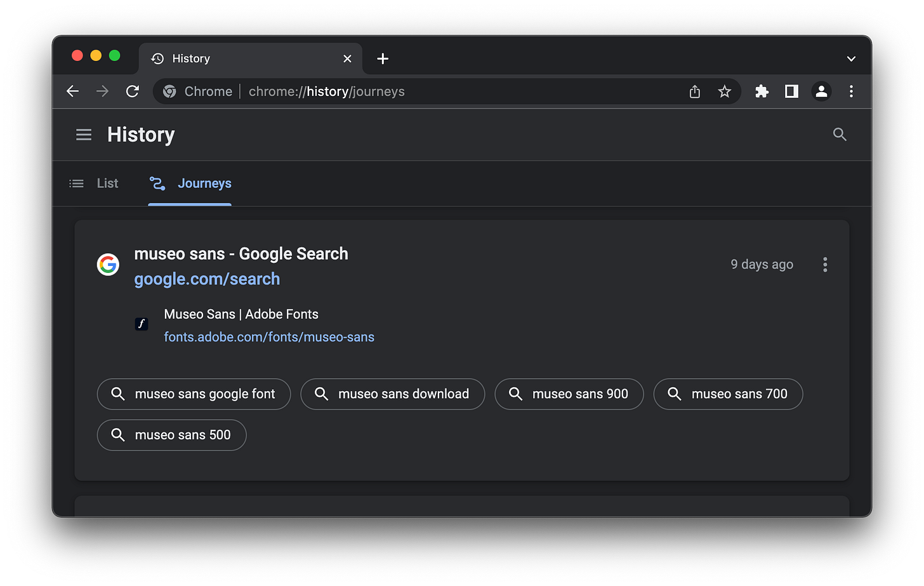Click the 9 days ago timestamp

click(762, 264)
